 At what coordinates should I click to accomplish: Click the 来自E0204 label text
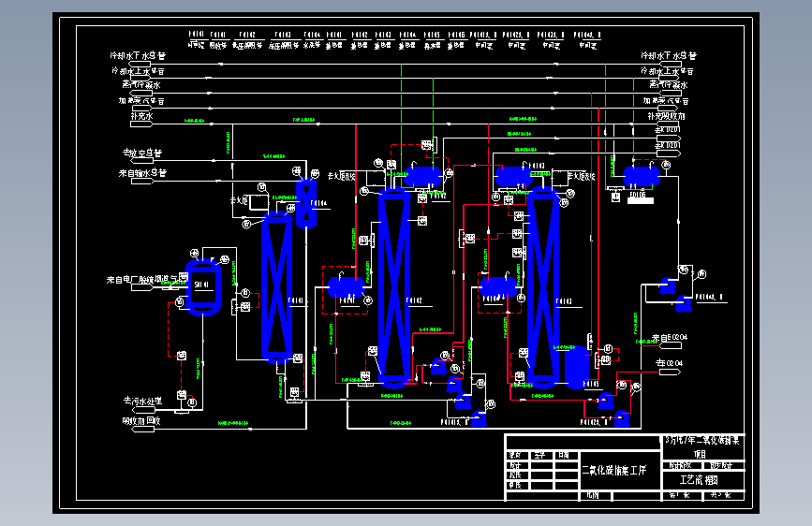669,337
